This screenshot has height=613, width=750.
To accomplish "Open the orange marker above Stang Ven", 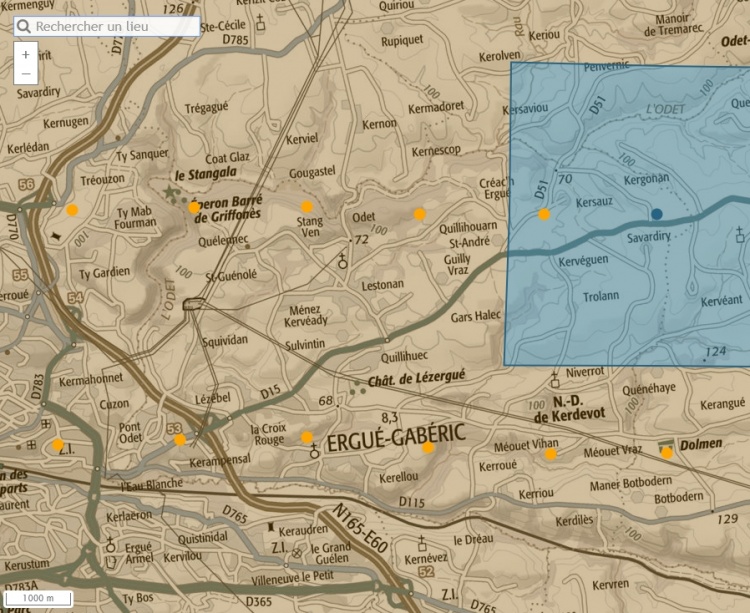I will [x=307, y=207].
